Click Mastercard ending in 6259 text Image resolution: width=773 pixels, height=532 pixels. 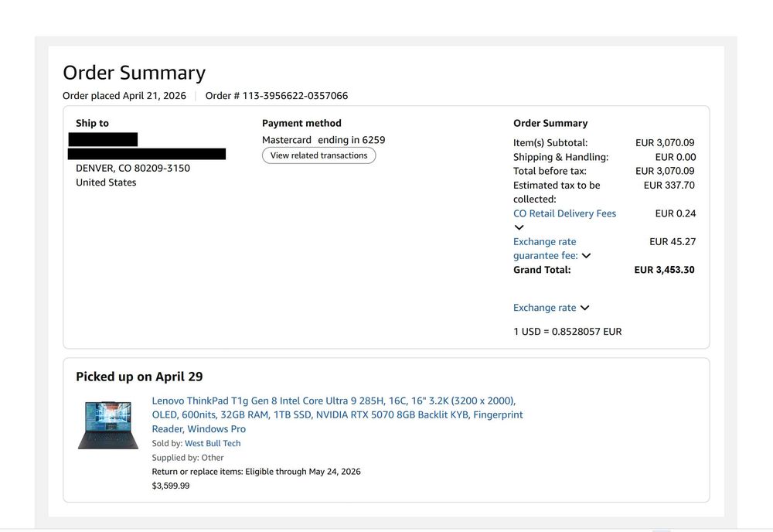323,140
